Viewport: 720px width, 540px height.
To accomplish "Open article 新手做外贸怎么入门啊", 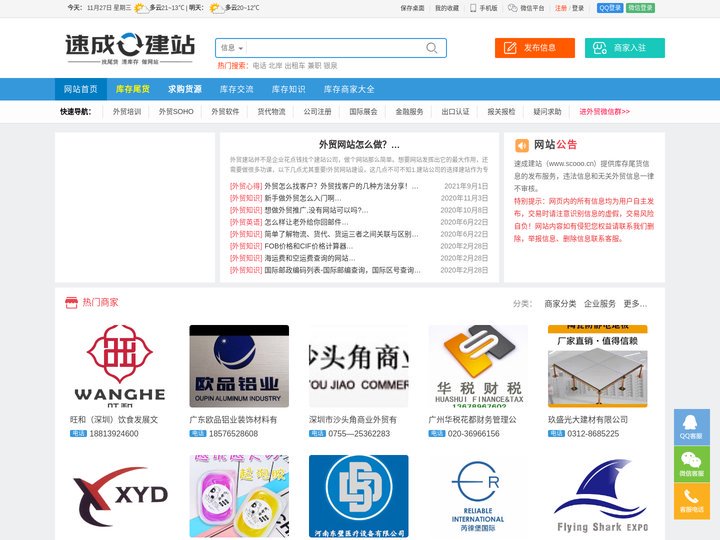I will (x=303, y=198).
